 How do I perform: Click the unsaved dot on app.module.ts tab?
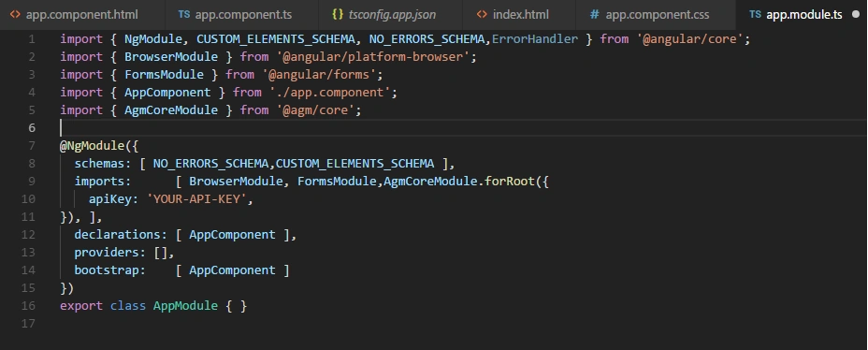855,15
